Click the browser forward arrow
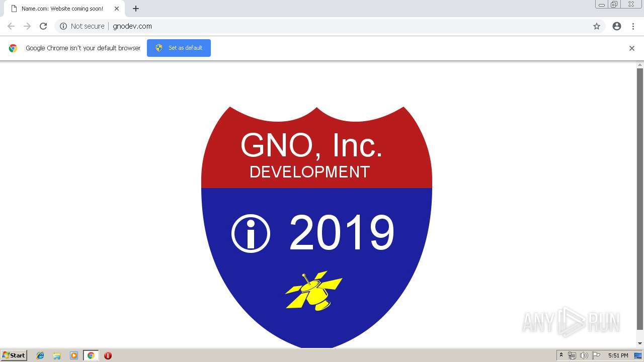This screenshot has height=362, width=644. [x=27, y=26]
